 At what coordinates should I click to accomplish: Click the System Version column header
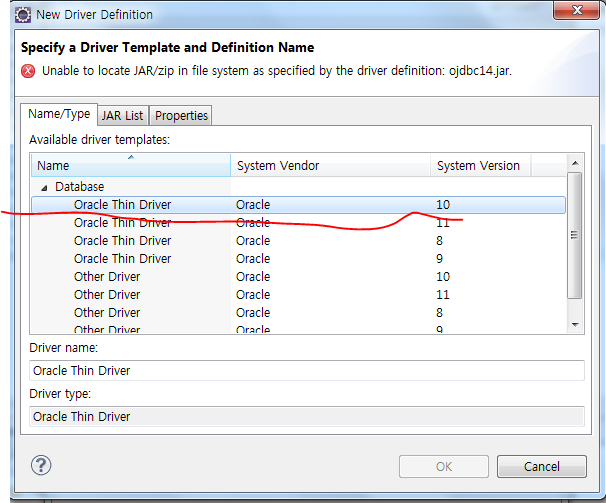tap(480, 165)
